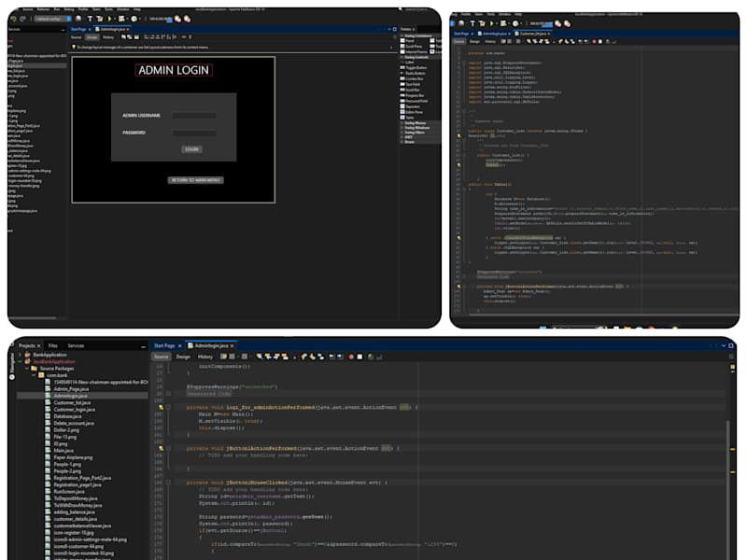Click Run Project icon in Customer_list window
This screenshot has width=747, height=560.
point(492,23)
